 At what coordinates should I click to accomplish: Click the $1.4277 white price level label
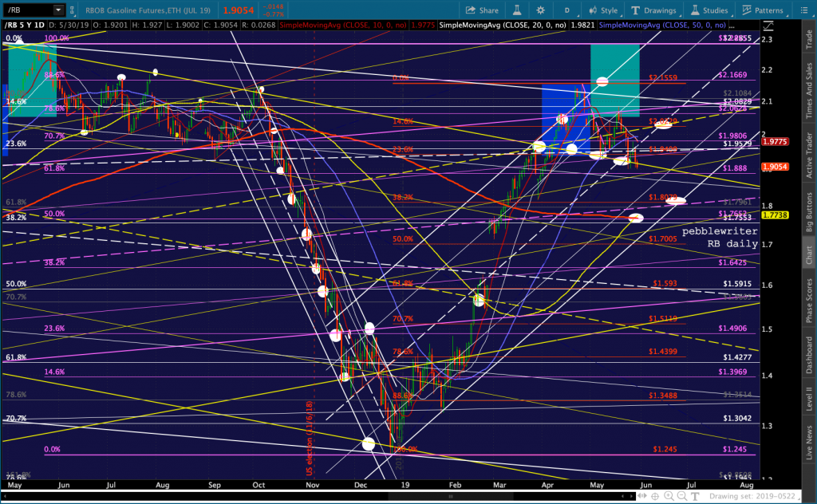737,357
